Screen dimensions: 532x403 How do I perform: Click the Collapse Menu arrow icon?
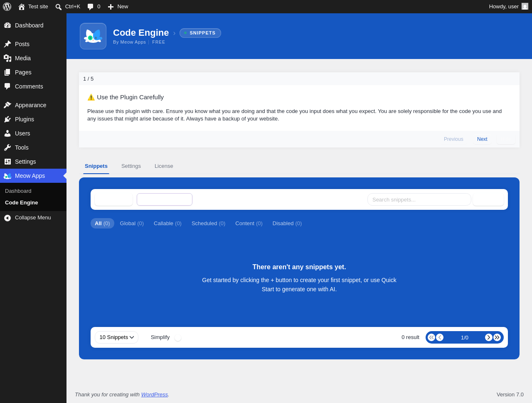coord(7,218)
